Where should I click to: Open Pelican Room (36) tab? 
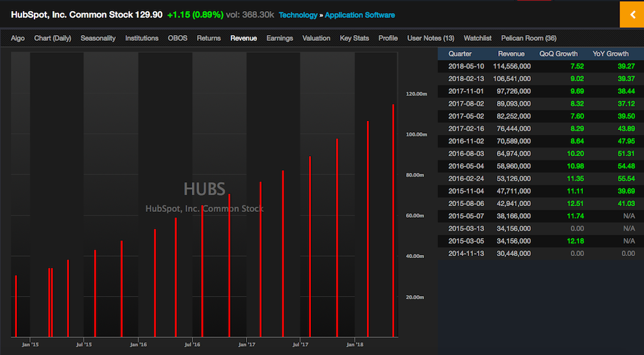[529, 38]
